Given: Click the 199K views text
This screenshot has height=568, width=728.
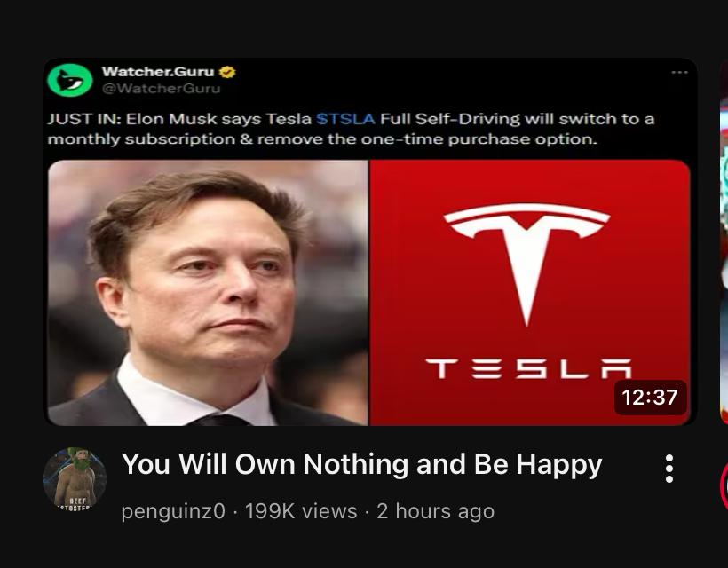Looking at the screenshot, I should 301,511.
